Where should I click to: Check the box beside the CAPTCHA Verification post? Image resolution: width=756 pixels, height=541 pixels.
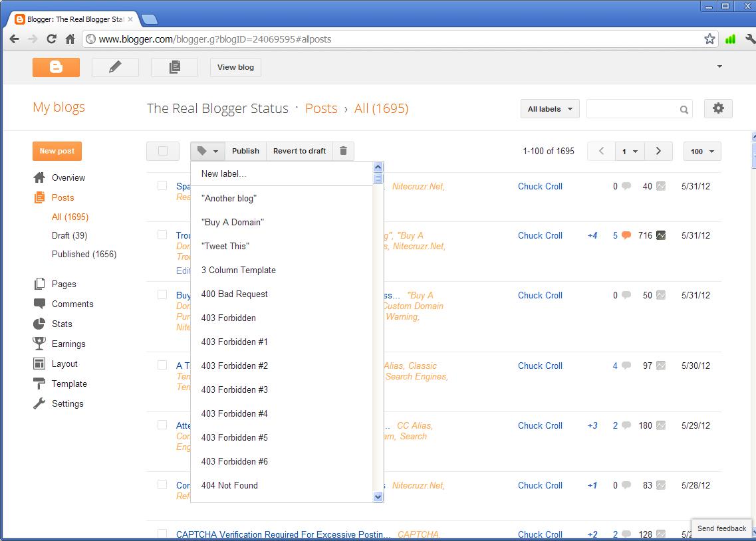pos(162,534)
